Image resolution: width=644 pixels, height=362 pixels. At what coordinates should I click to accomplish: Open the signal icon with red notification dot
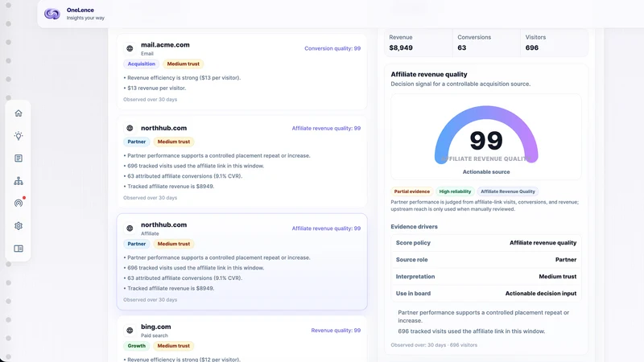click(19, 204)
